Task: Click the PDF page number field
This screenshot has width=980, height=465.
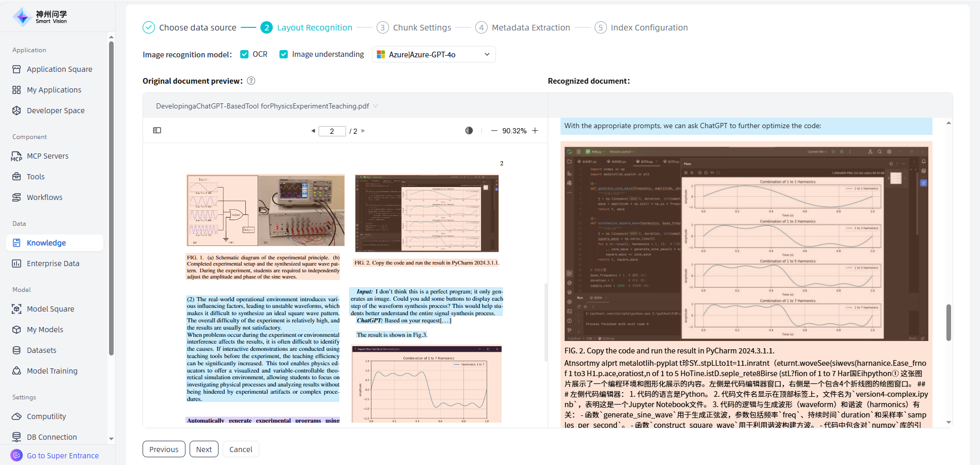Action: (332, 131)
